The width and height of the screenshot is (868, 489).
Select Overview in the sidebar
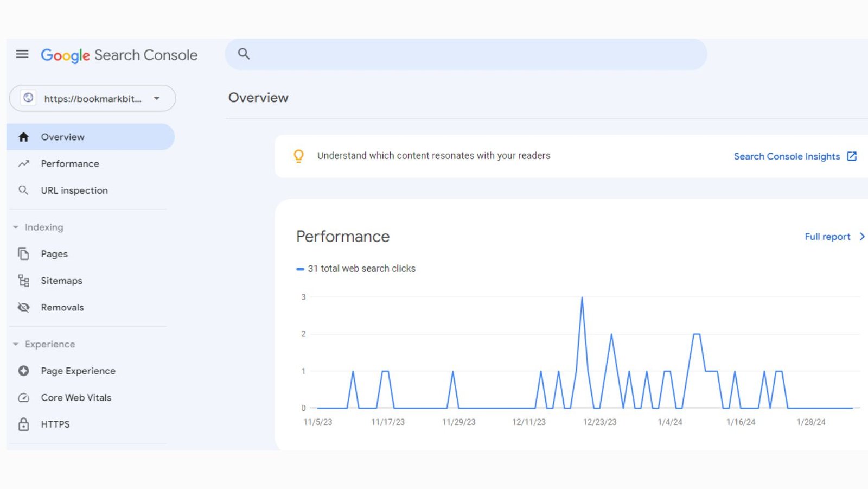pyautogui.click(x=62, y=137)
